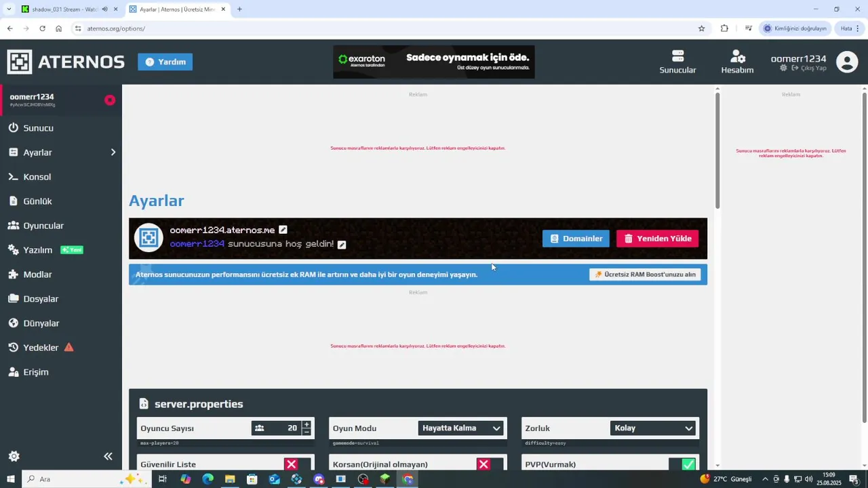Click Ücretsiz RAM Boost'unuzu alın button
This screenshot has height=488, width=868.
(x=644, y=274)
